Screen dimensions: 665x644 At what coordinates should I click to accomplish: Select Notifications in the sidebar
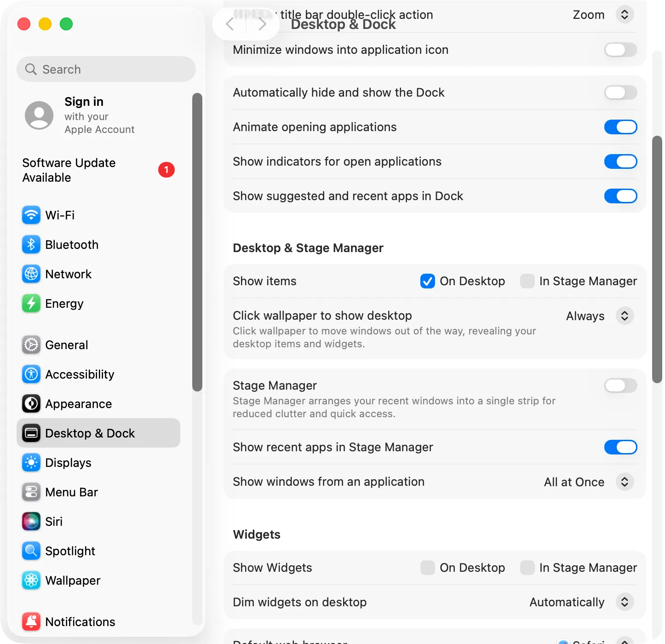pyautogui.click(x=98, y=621)
